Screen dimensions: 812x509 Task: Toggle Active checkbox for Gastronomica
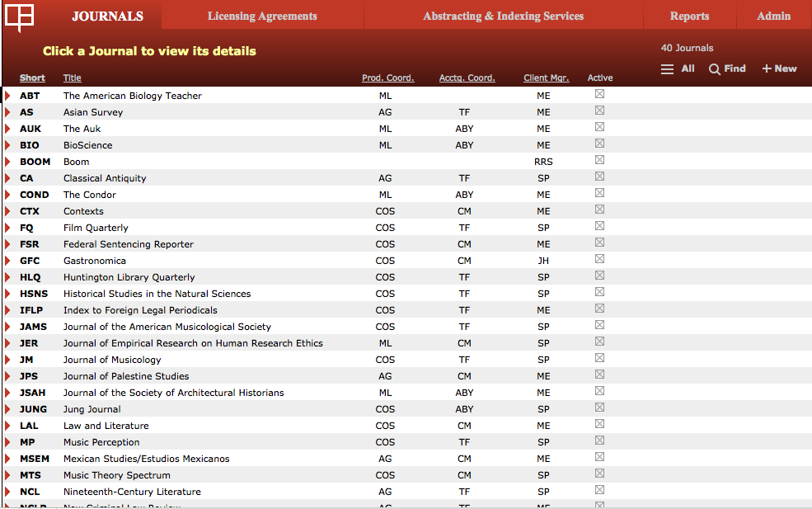(599, 259)
